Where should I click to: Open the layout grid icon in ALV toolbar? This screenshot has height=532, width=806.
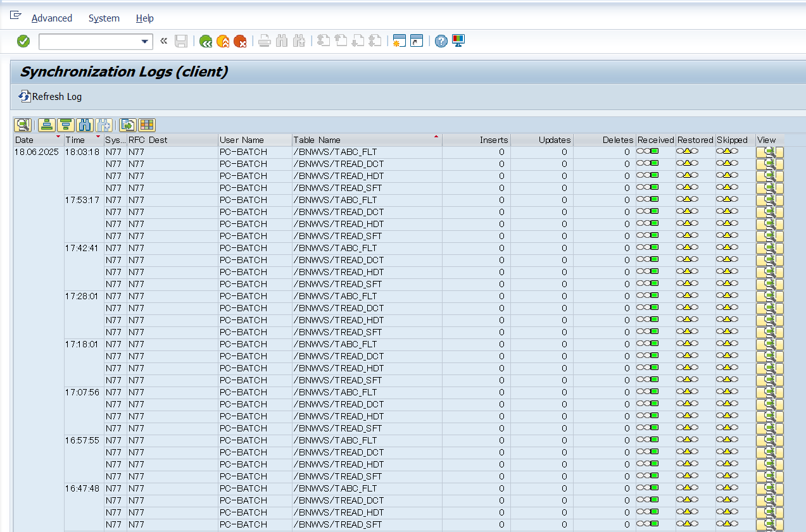click(x=147, y=125)
